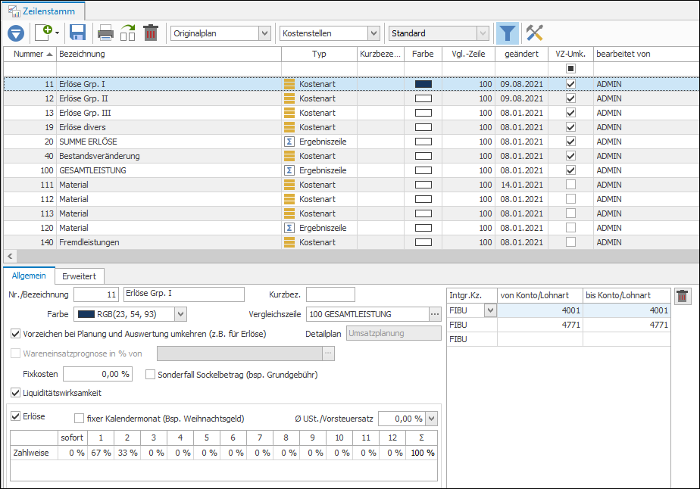Toggle Liquiditätswirksamkeit checkbox
Screen dimensions: 700x489
pyautogui.click(x=16, y=393)
